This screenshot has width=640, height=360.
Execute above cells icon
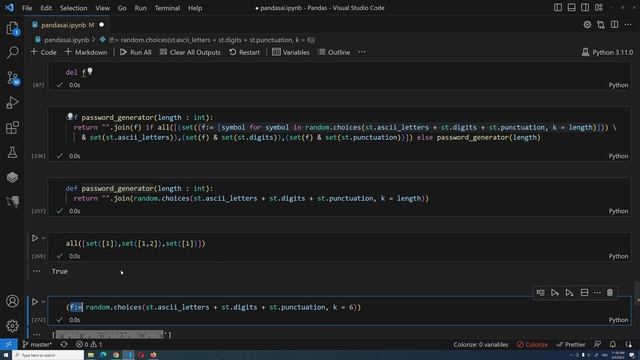[x=555, y=293]
